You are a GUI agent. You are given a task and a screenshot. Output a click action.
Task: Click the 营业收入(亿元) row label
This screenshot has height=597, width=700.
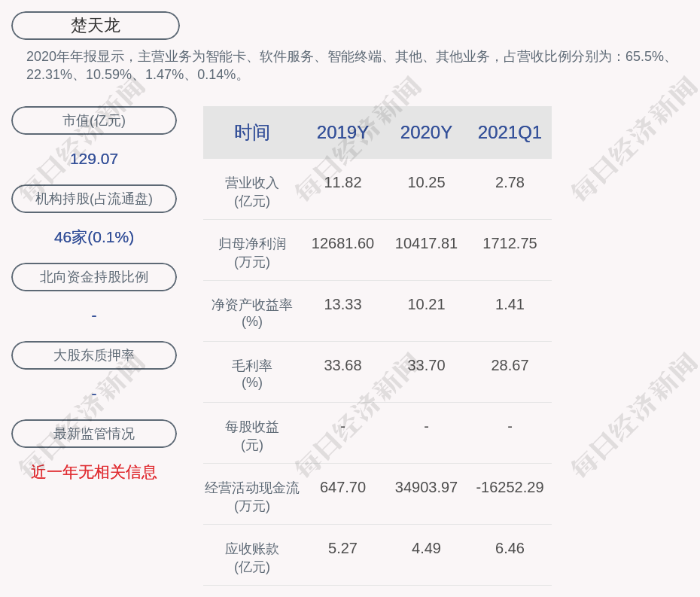click(251, 192)
